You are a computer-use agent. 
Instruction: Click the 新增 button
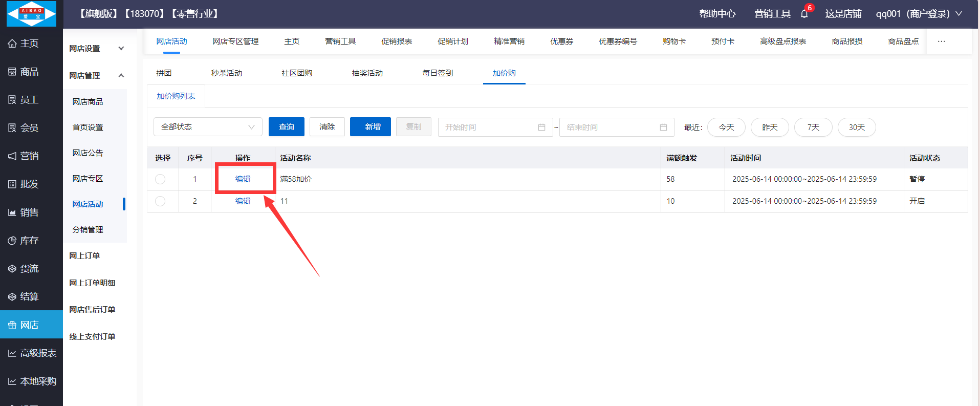(371, 127)
